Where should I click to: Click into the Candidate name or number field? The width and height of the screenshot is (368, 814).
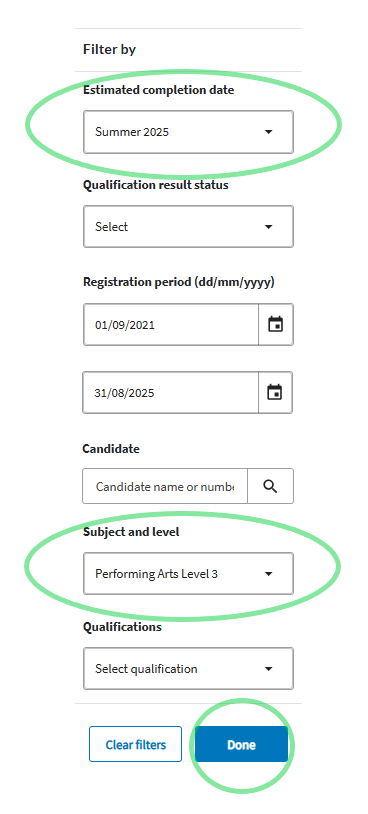tap(165, 486)
